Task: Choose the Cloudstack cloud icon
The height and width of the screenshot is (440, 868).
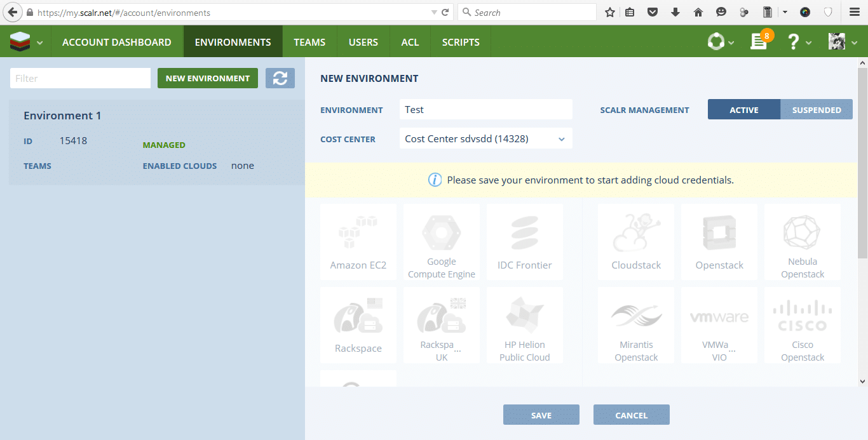Action: pos(636,242)
